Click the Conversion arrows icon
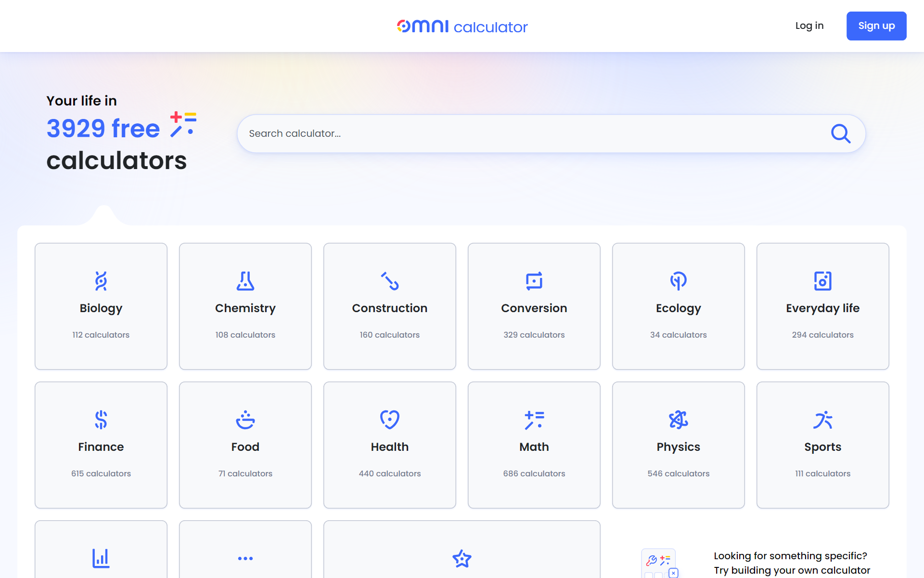Image resolution: width=924 pixels, height=578 pixels. pyautogui.click(x=534, y=281)
